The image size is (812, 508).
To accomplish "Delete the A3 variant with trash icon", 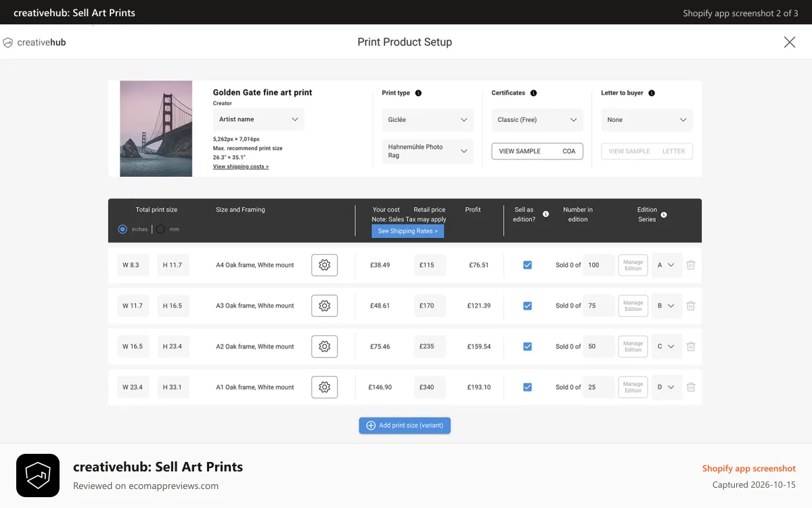I will tap(691, 305).
